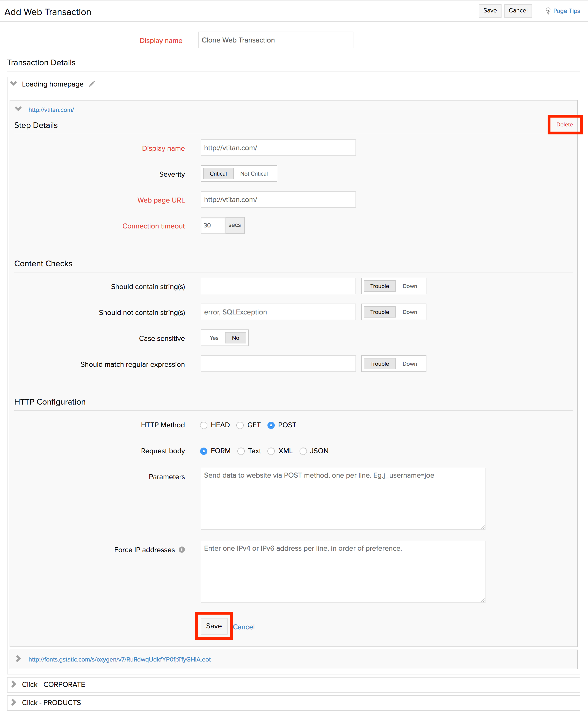Click the pencil edit icon beside Loading homepage
Screen dimensions: 588x719
point(92,84)
